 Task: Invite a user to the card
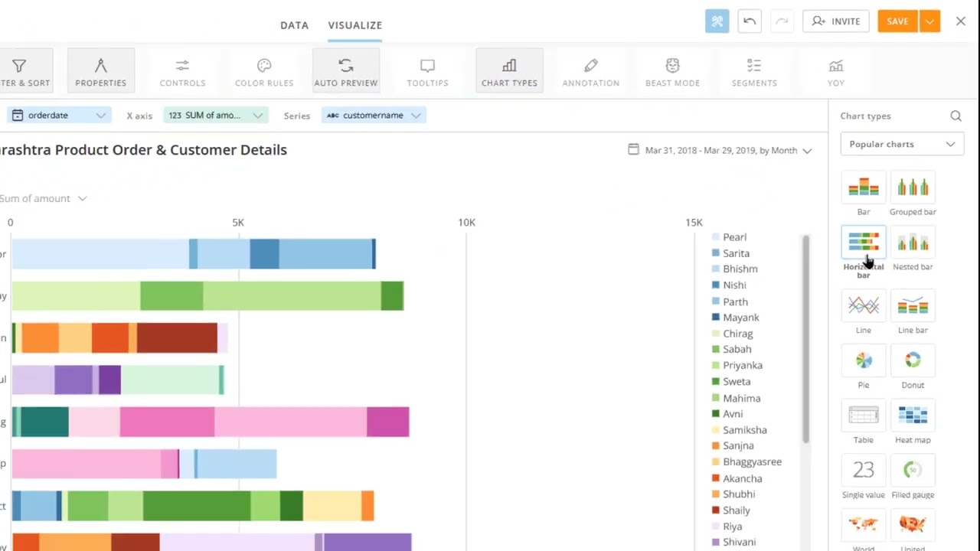click(x=836, y=21)
